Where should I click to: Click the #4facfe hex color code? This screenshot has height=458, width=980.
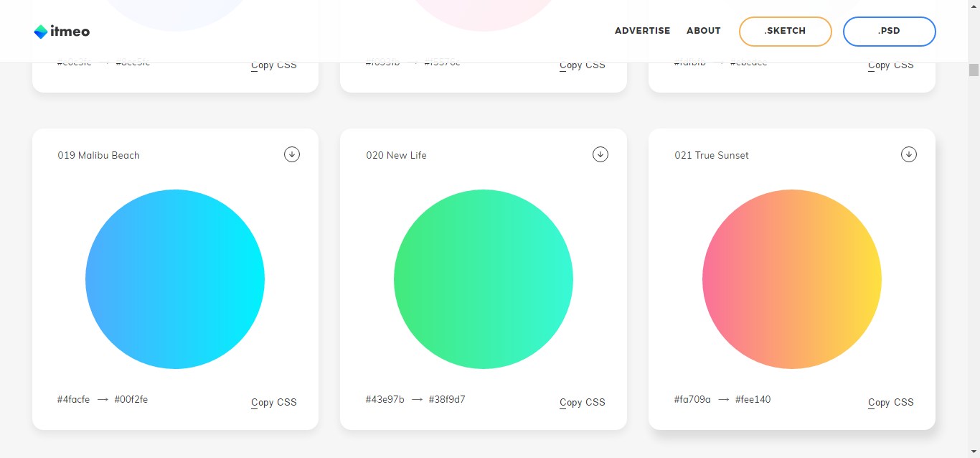click(73, 399)
